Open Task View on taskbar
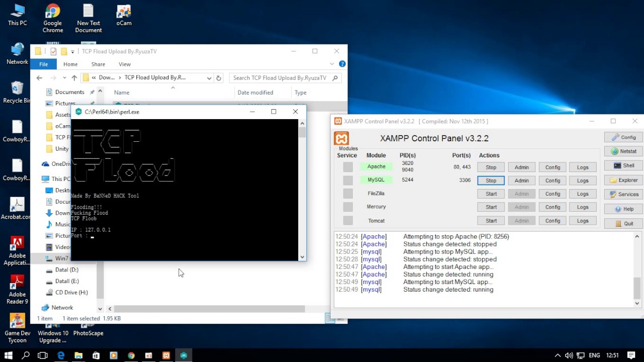 [43, 355]
